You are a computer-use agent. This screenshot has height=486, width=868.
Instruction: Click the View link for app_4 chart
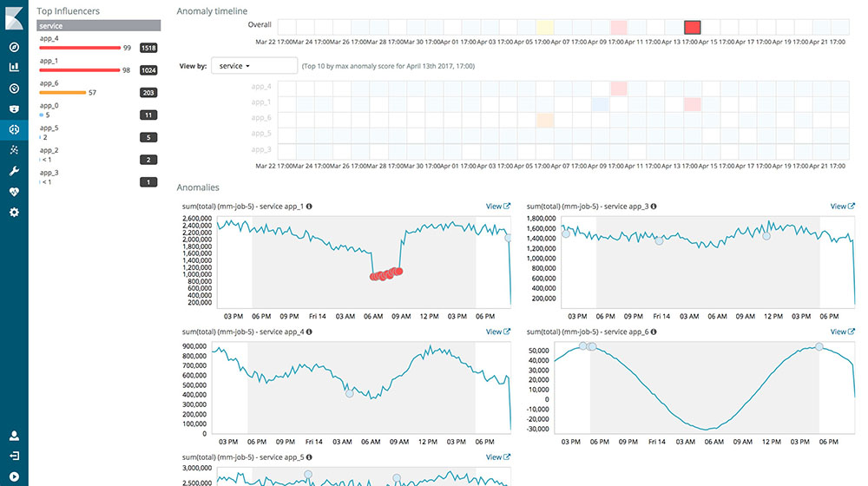click(497, 332)
